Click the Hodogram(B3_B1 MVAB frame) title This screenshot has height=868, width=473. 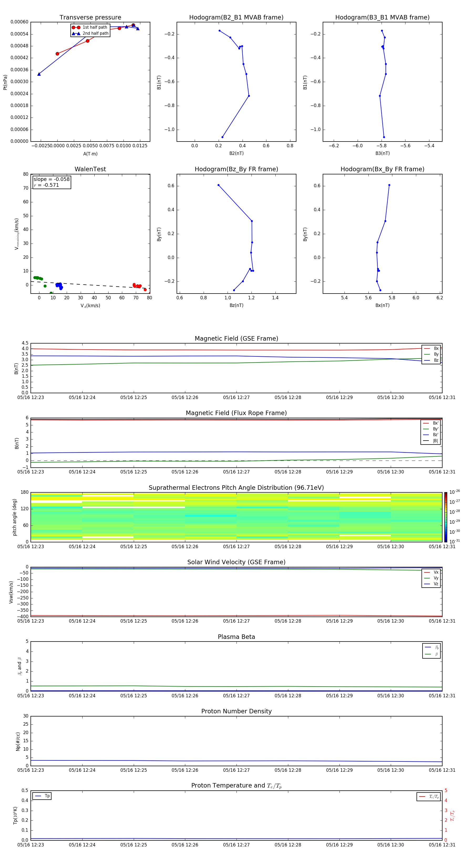click(x=382, y=18)
